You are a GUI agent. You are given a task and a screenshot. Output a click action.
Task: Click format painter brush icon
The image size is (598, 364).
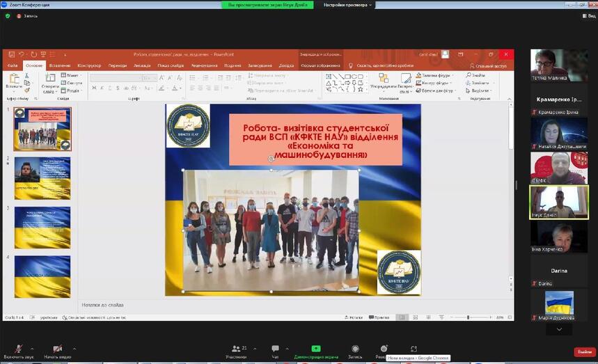(x=26, y=90)
